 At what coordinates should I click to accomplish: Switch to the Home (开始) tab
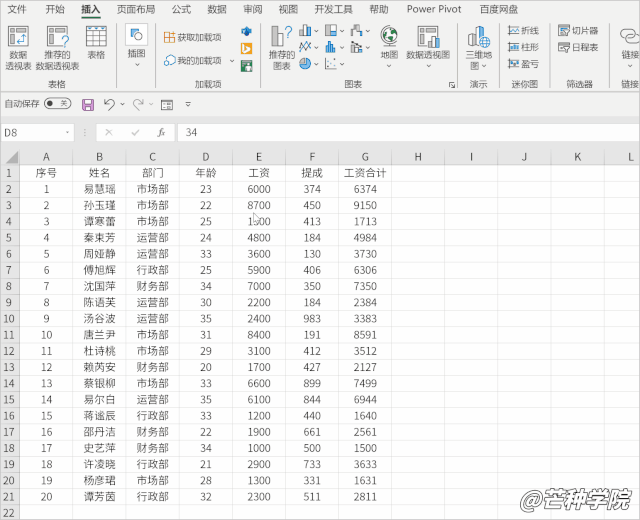[x=55, y=9]
